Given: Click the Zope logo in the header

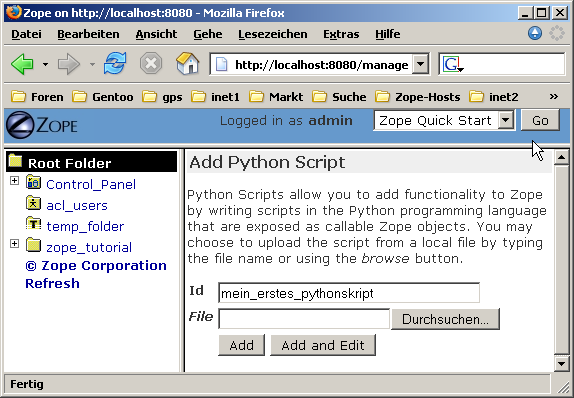Looking at the screenshot, I should (x=42, y=125).
